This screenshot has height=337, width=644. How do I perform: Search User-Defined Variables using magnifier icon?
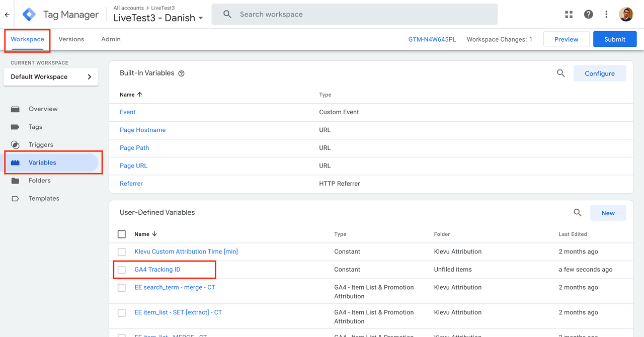[578, 213]
